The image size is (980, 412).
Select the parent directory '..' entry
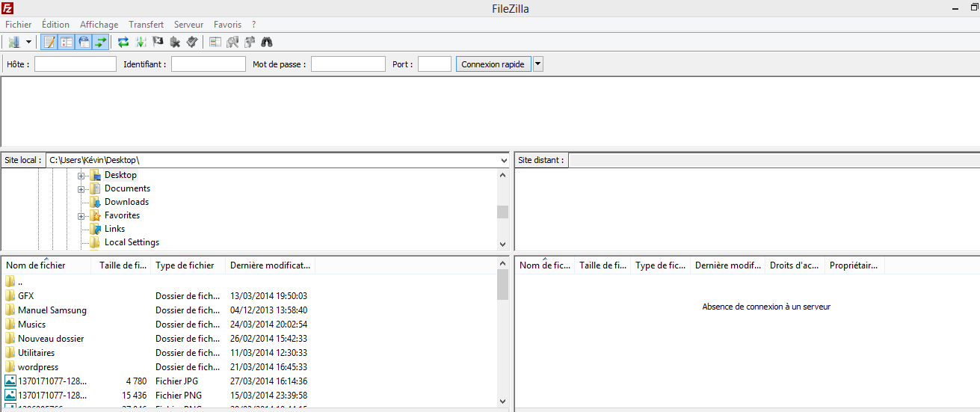tap(20, 282)
